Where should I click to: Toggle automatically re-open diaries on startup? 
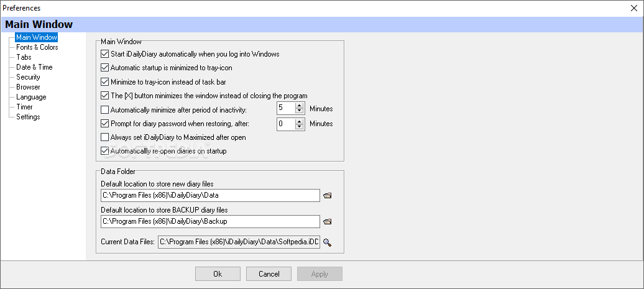pyautogui.click(x=104, y=151)
